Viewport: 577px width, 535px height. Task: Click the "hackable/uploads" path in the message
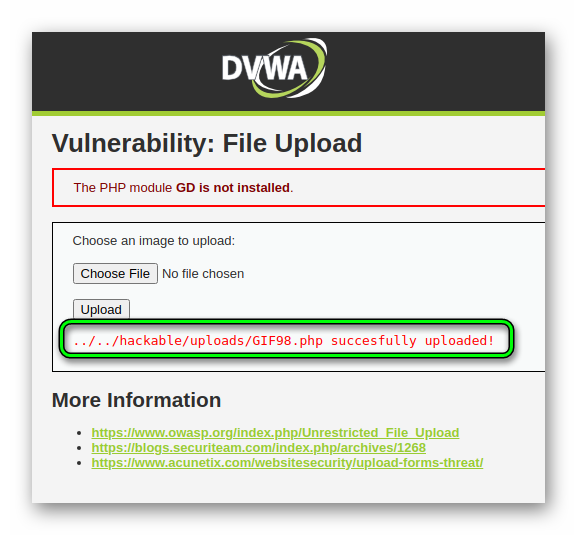182,341
